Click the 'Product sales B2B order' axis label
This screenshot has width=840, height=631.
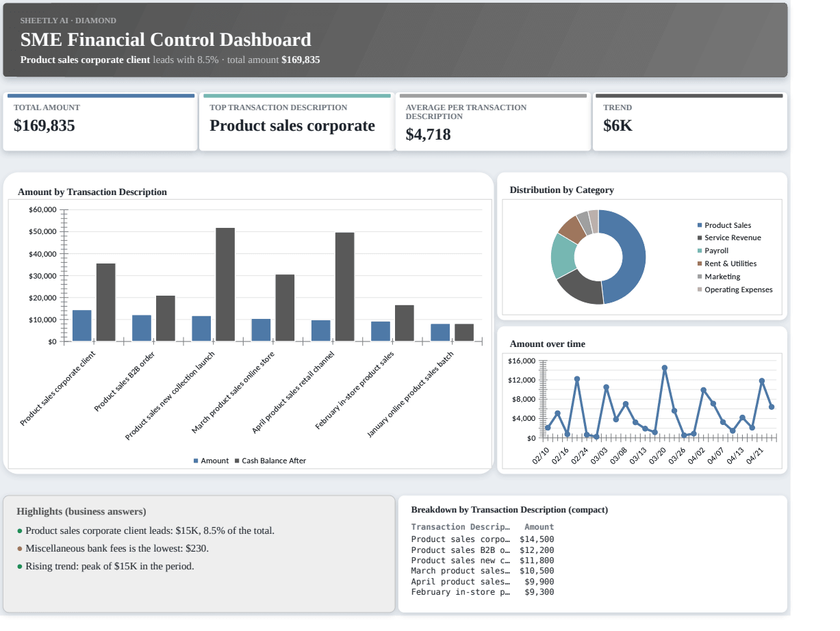pos(125,382)
